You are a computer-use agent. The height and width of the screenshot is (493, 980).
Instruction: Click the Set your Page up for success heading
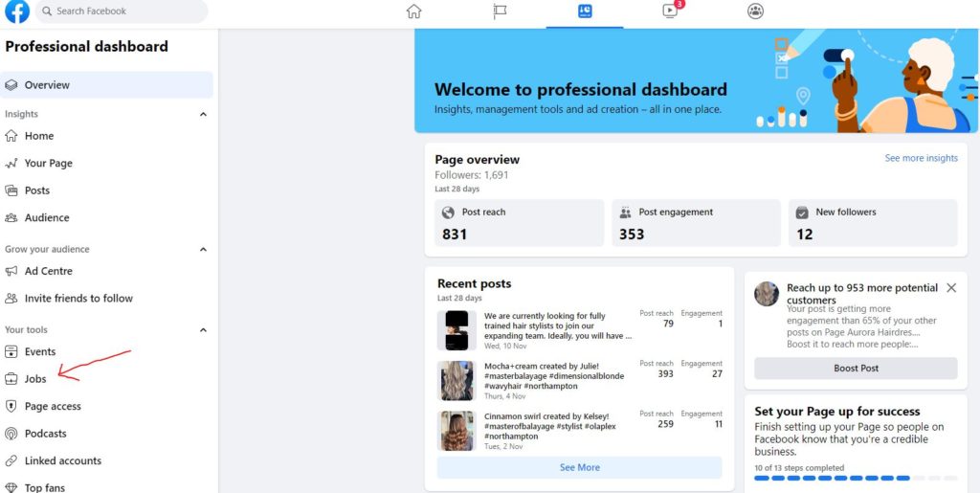coord(836,411)
